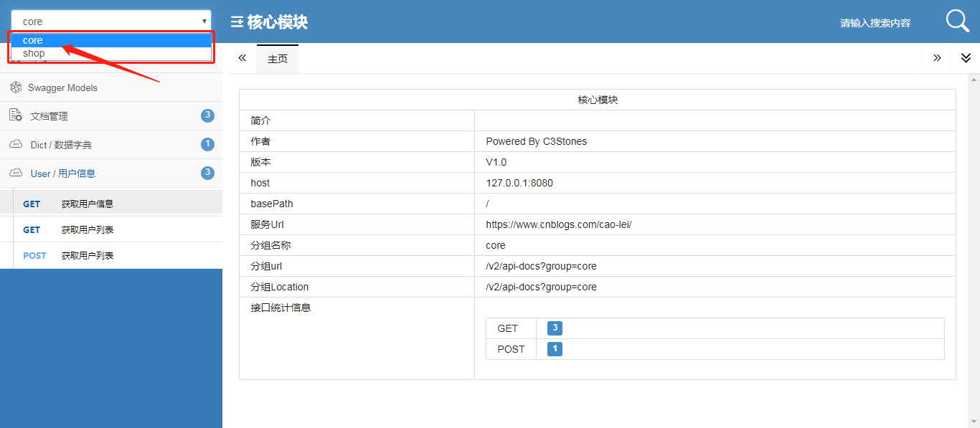Viewport: 980px width, 428px height.
Task: Click the POST count badge 1
Action: 555,349
